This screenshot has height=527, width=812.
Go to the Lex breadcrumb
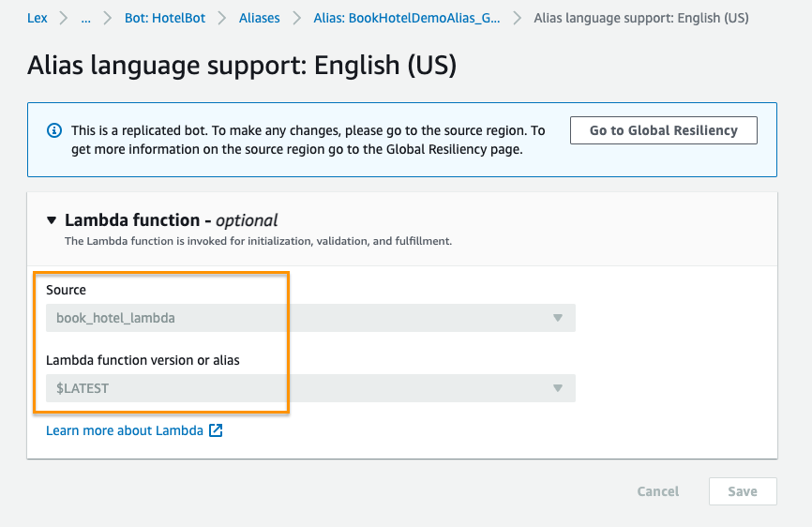[38, 18]
